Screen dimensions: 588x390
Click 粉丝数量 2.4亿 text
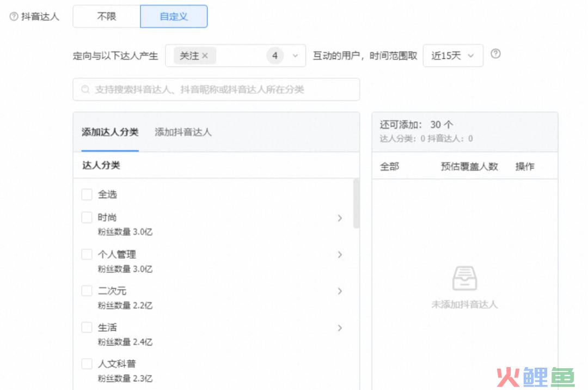125,342
